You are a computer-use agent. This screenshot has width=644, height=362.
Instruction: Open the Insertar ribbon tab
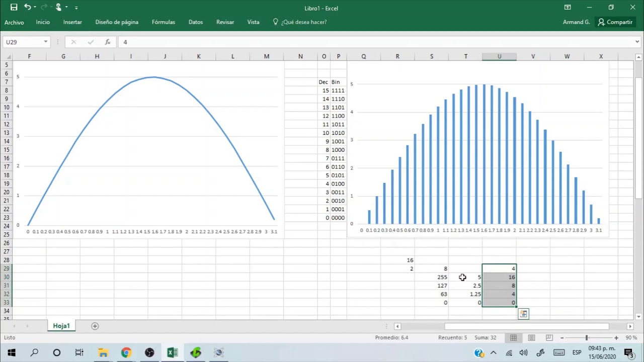72,22
